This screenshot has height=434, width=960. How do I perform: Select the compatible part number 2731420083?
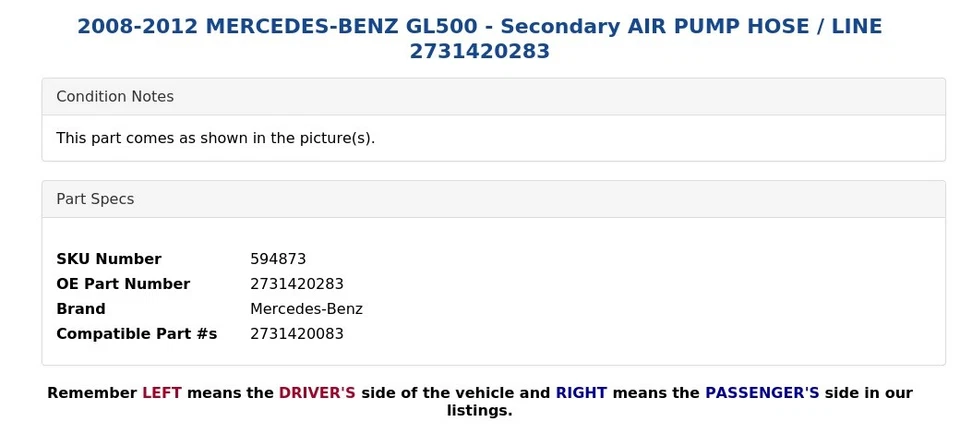297,334
